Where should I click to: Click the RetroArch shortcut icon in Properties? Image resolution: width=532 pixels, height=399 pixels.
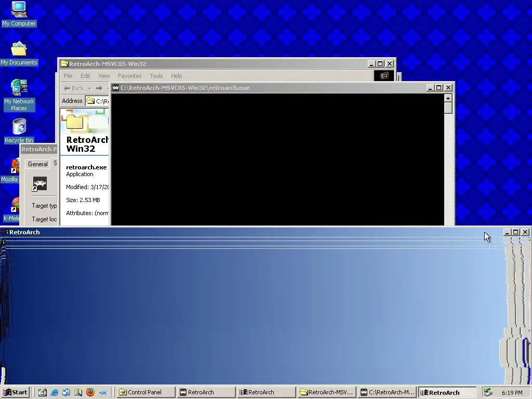[39, 184]
